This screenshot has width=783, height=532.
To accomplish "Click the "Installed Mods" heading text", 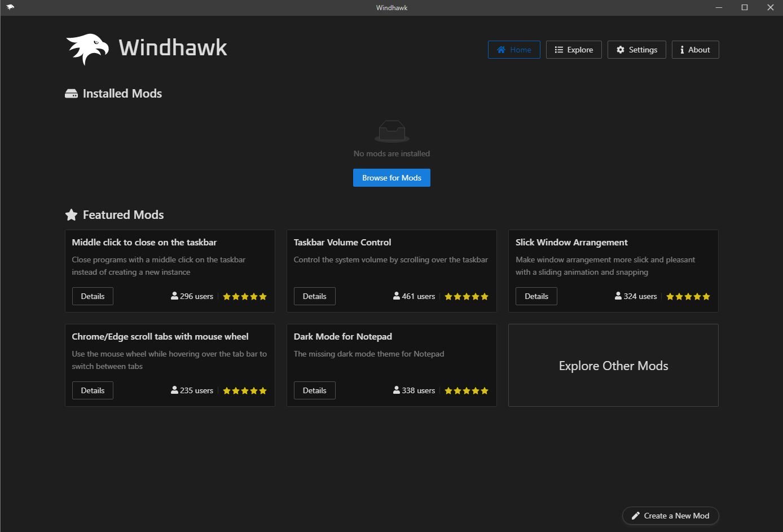I will click(x=122, y=94).
